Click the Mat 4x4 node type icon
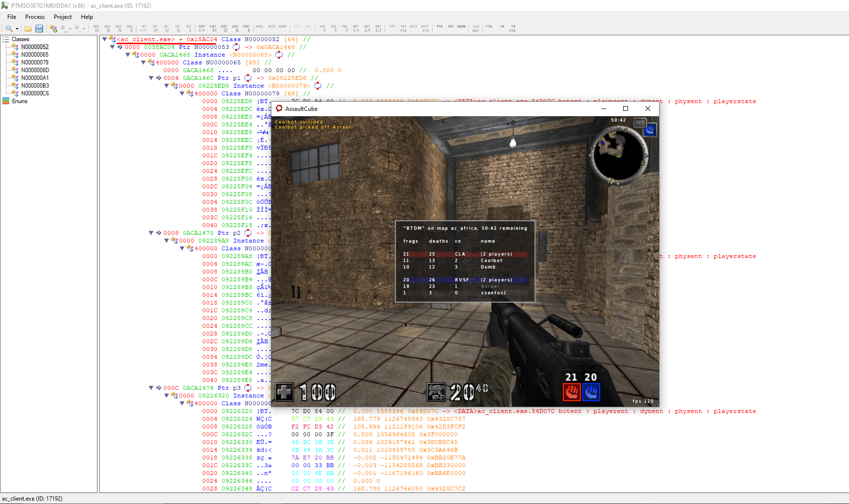849x504 pixels. click(356, 29)
